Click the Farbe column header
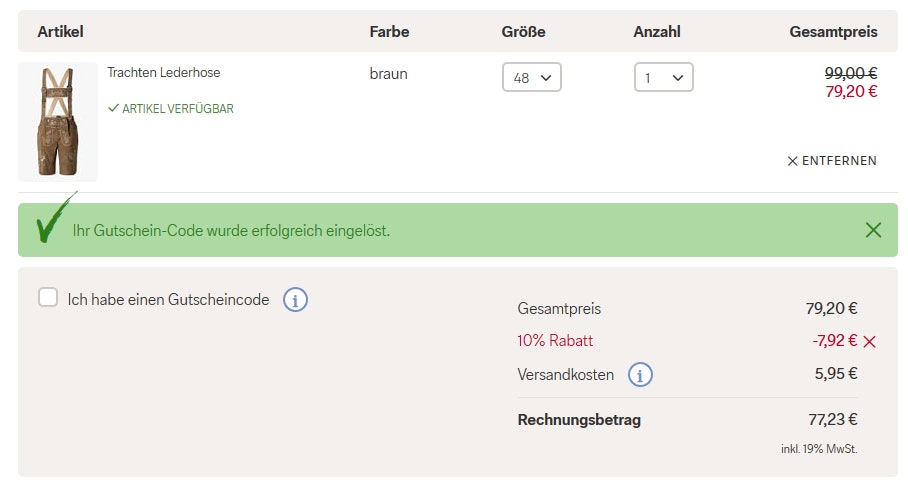 coord(389,32)
